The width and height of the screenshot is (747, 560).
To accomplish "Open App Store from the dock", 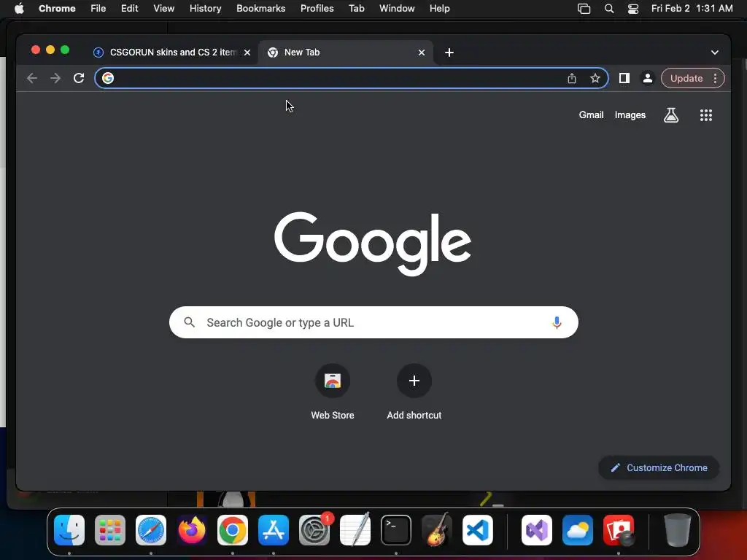I will point(274,530).
